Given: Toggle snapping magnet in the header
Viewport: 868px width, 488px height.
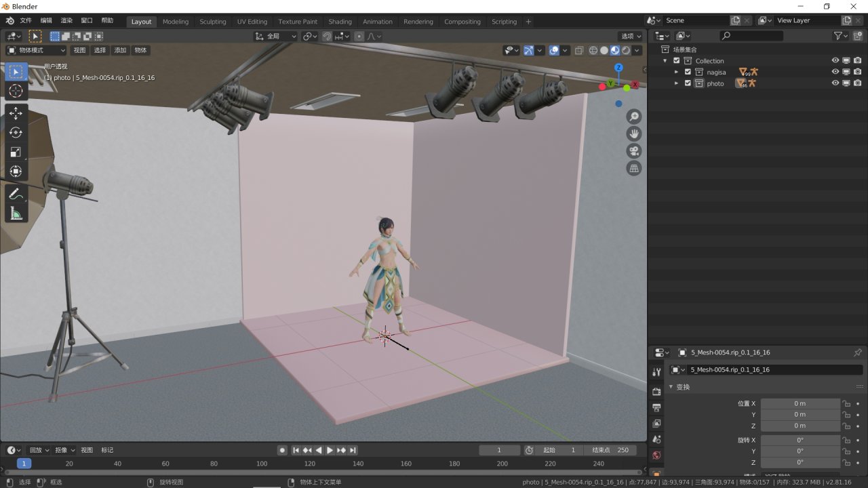Looking at the screenshot, I should pos(327,37).
